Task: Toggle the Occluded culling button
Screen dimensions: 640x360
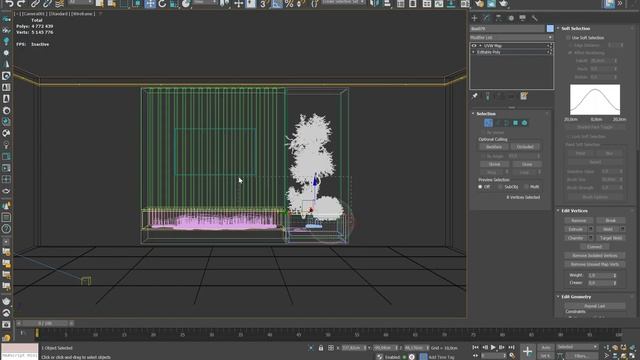Action: [525, 147]
